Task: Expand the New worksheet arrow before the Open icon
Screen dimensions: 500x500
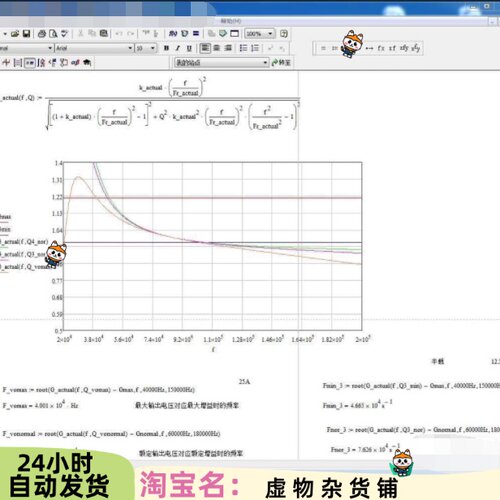Action: (x=5, y=34)
